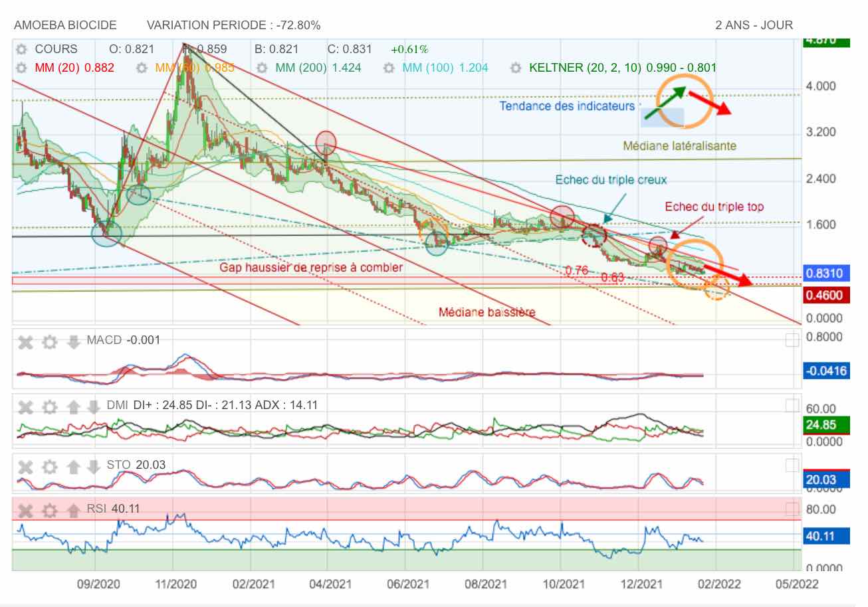Open settings gear for MM (50)
The height and width of the screenshot is (607, 868).
pos(142,68)
